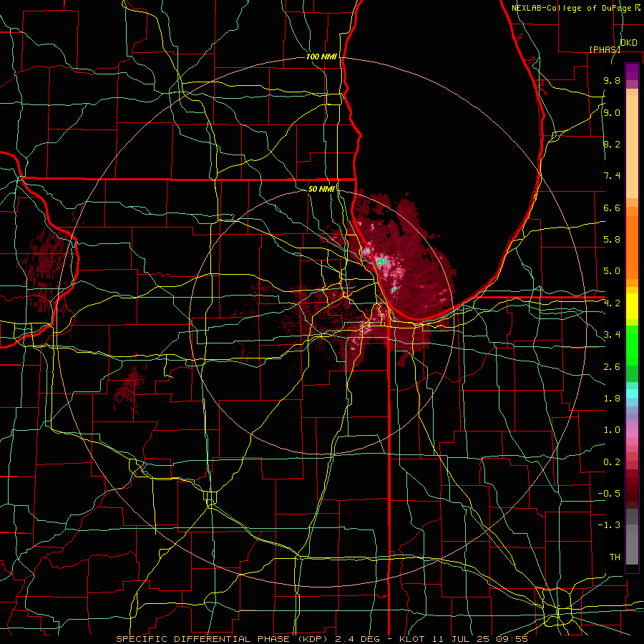Click the -0.5 scale value
The image size is (644, 644).
tap(609, 494)
